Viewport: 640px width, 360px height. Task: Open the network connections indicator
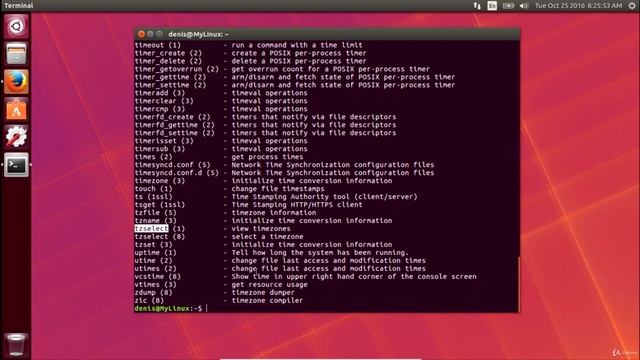(x=477, y=5)
